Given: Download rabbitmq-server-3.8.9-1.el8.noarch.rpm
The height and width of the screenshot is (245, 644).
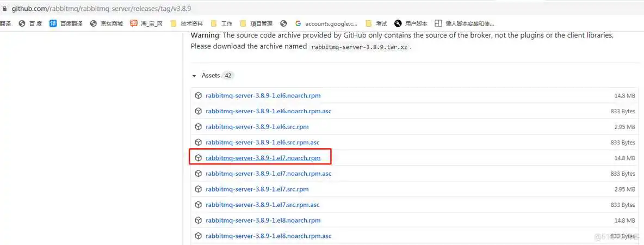Looking at the screenshot, I should [x=263, y=220].
